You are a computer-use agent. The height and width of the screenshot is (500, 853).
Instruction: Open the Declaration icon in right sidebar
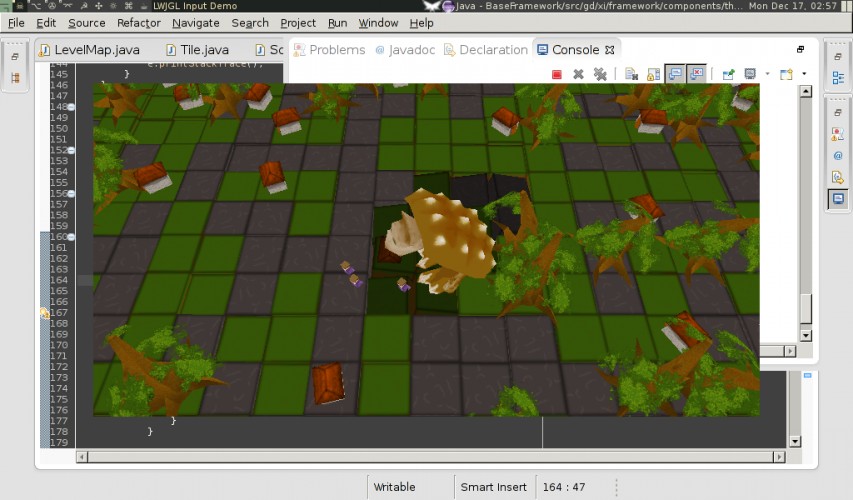pyautogui.click(x=838, y=177)
